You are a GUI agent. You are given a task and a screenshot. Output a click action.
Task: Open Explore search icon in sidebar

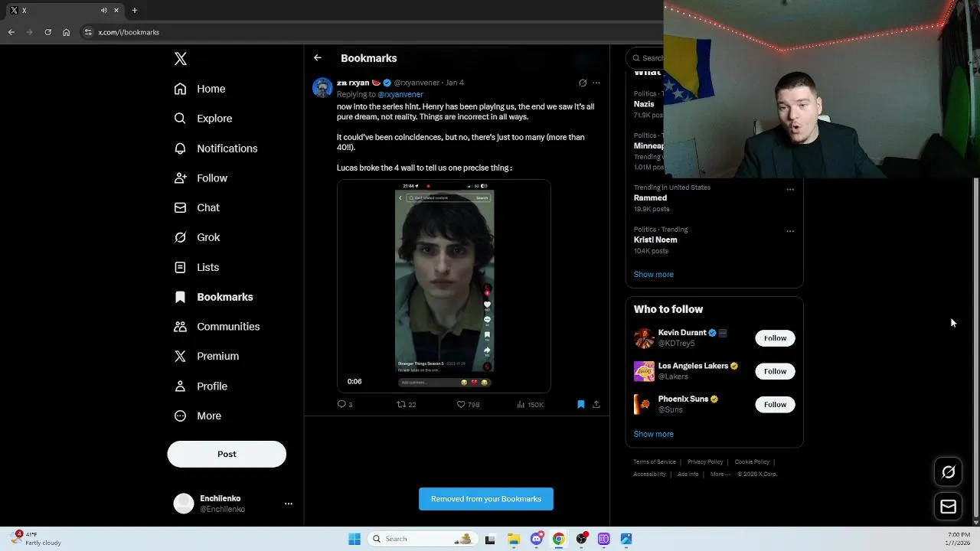click(180, 119)
